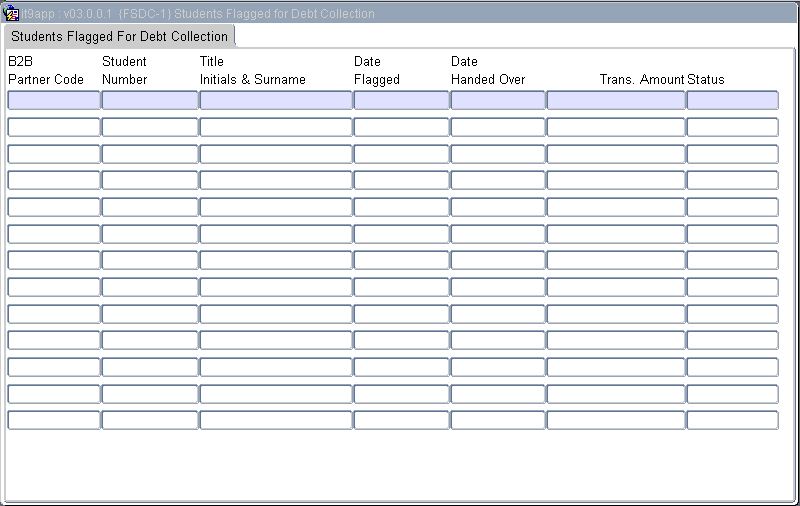
Task: Click the first row Status field
Action: (x=732, y=100)
